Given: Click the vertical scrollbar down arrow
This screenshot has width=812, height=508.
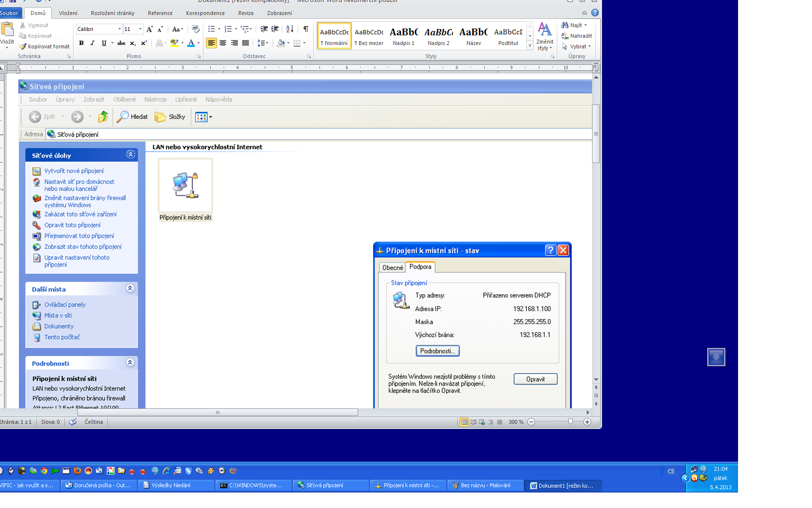Looking at the screenshot, I should 596,379.
